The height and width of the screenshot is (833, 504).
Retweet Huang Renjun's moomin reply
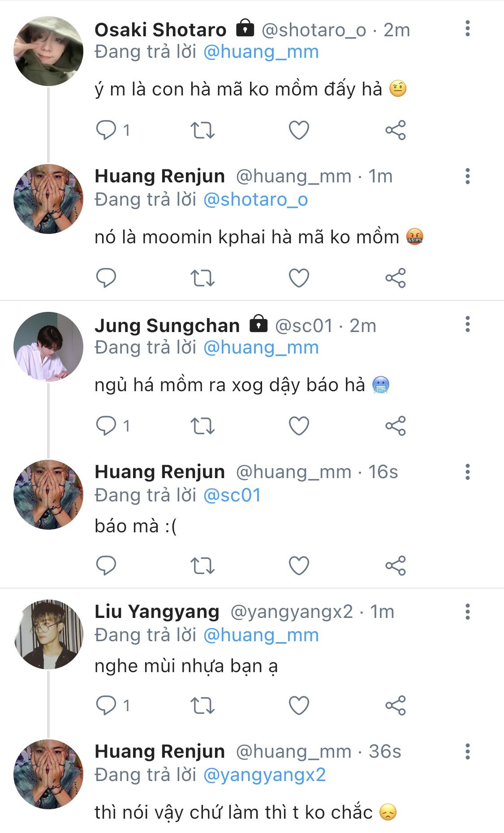[x=202, y=278]
